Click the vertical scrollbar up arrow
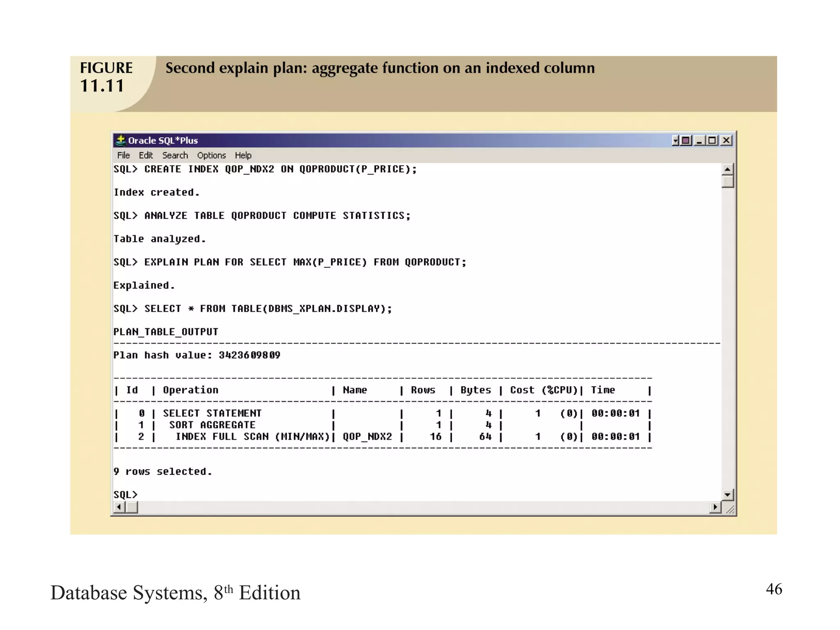The width and height of the screenshot is (840, 630). pos(727,169)
